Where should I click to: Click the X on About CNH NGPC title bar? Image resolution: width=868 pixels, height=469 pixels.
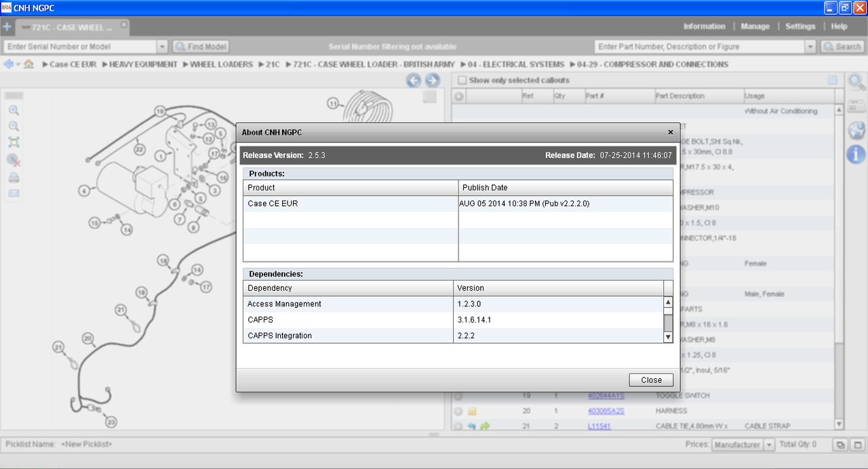(671, 133)
